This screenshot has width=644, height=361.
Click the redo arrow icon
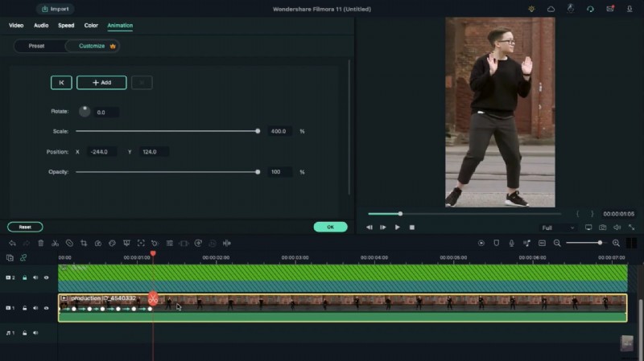click(27, 244)
